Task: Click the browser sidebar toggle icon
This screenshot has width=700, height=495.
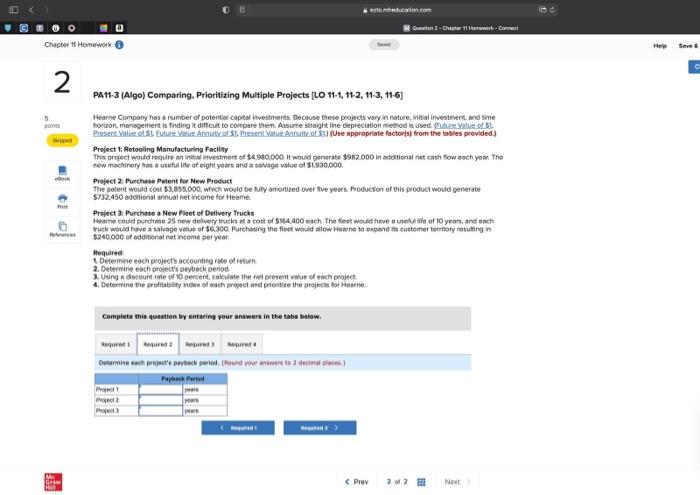Action: click(x=14, y=9)
